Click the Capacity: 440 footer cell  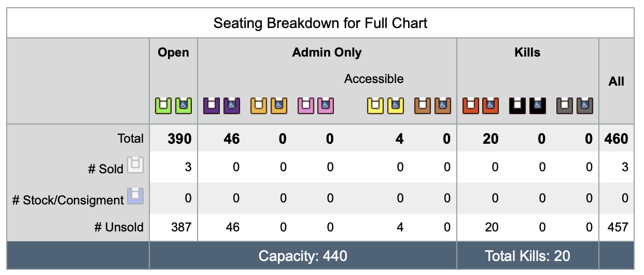[303, 256]
